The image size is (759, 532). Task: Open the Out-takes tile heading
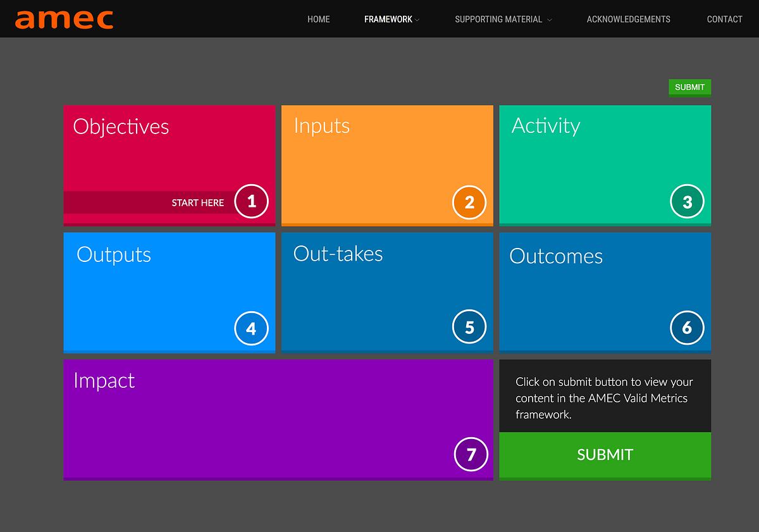[338, 254]
